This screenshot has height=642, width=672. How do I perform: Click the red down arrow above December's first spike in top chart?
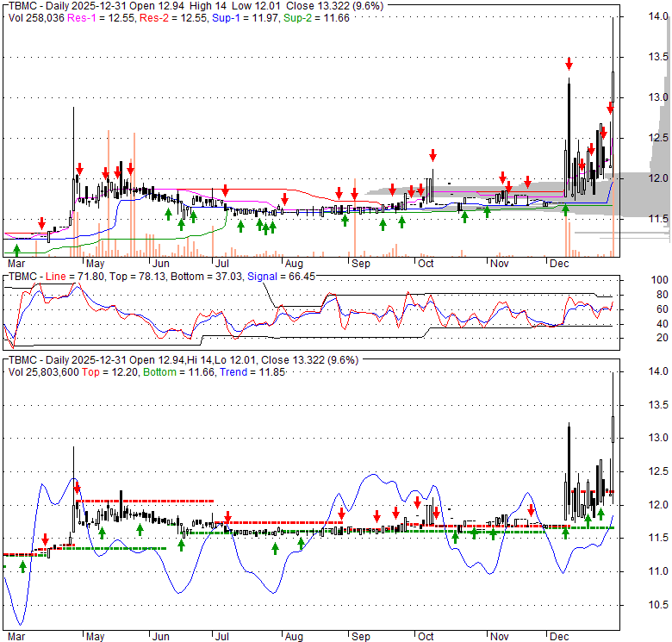(x=569, y=64)
